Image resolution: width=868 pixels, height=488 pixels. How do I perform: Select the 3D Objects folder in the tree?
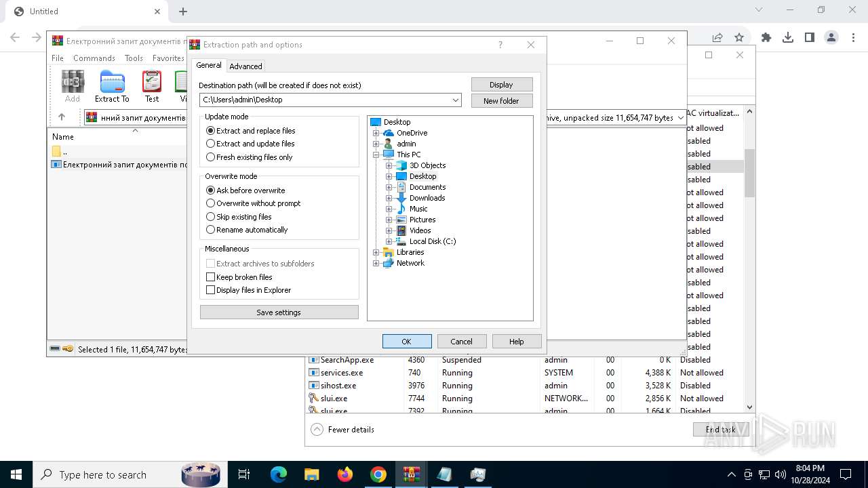coord(427,165)
